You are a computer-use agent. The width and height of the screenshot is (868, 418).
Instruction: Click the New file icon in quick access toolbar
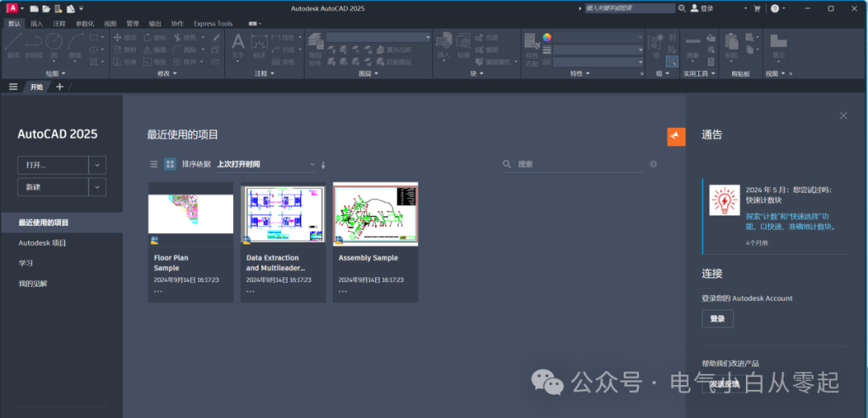coord(35,9)
